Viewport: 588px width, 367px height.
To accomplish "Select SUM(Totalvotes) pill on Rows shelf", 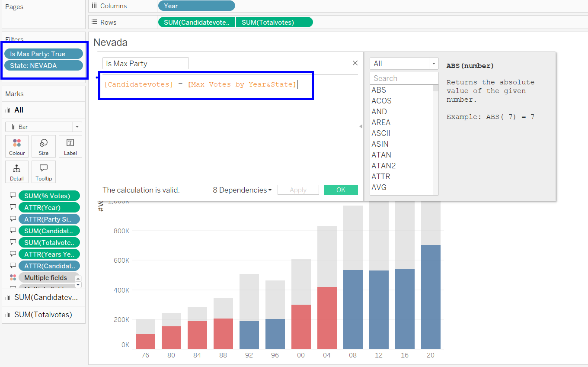I will pos(274,22).
